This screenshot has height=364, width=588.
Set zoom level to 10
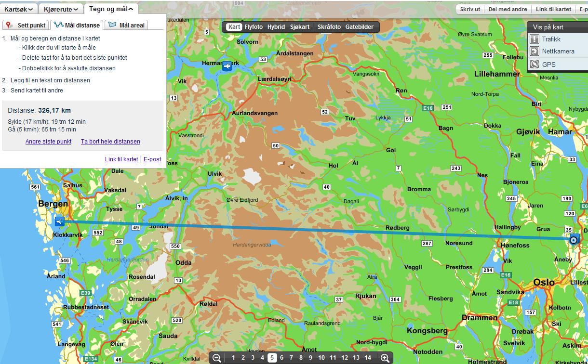tap(321, 358)
